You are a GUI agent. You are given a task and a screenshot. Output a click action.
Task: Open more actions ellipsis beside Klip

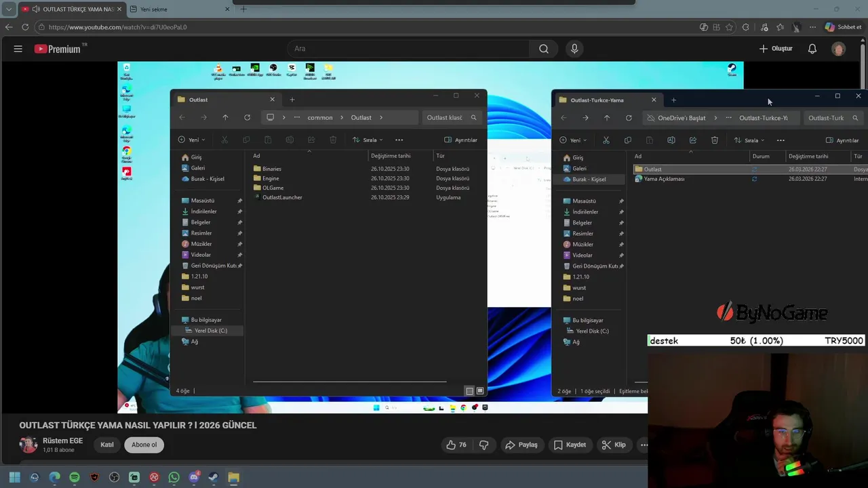(x=644, y=445)
